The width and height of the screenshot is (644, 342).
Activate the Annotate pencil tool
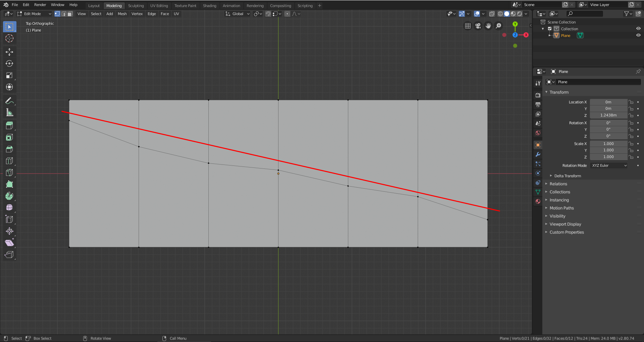pos(9,101)
